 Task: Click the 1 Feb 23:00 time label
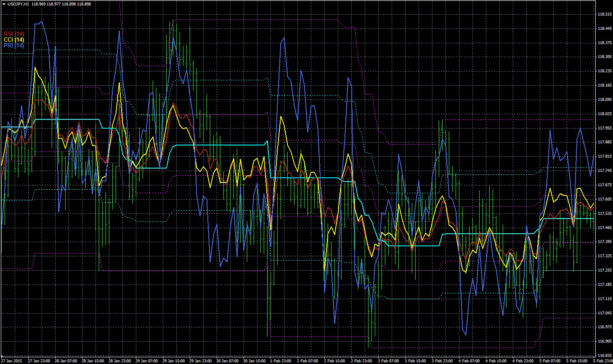281,361
